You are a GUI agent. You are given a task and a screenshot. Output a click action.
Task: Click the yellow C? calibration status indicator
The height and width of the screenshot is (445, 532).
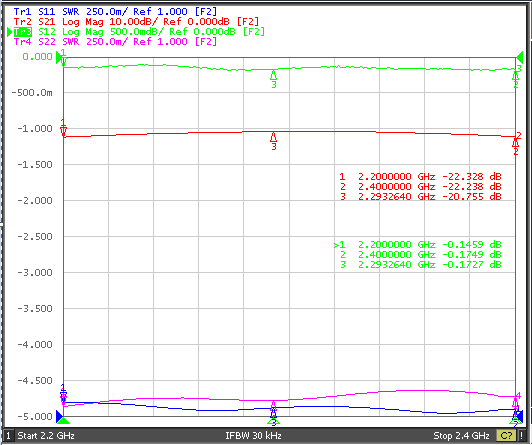506,435
